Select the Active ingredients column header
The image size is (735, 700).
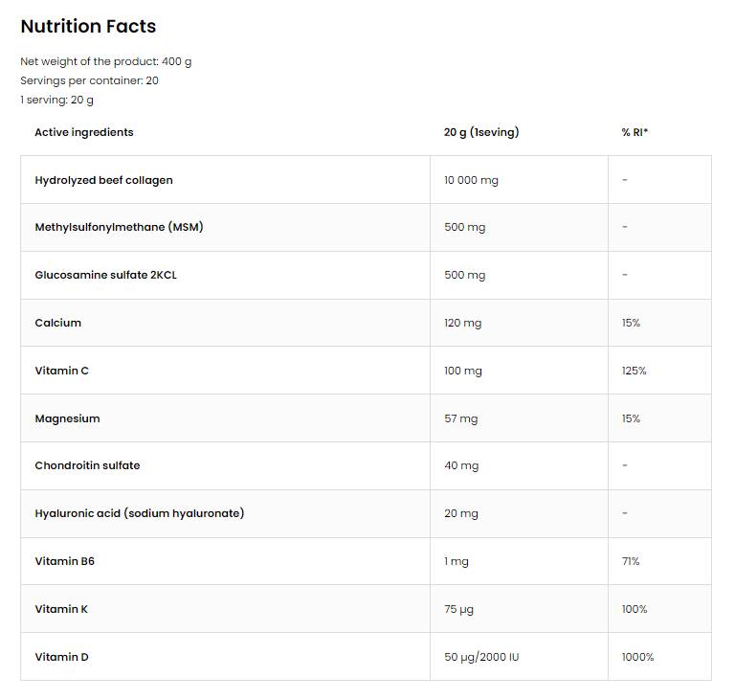pos(84,132)
